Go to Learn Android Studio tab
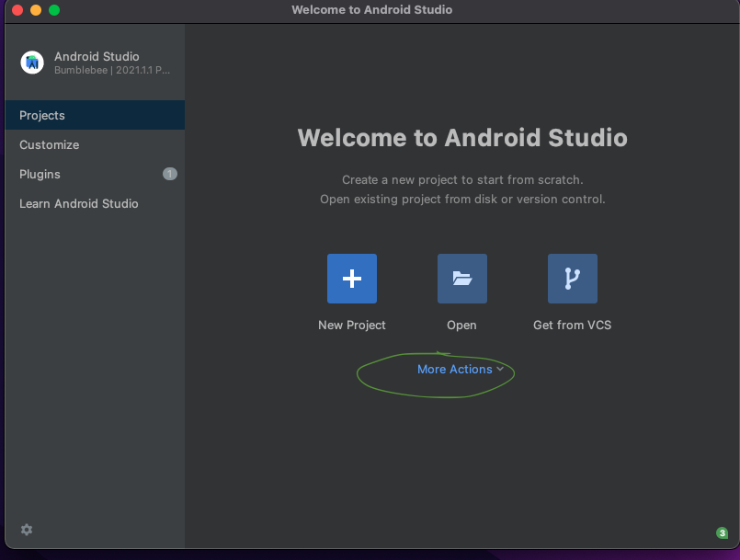 (95, 203)
